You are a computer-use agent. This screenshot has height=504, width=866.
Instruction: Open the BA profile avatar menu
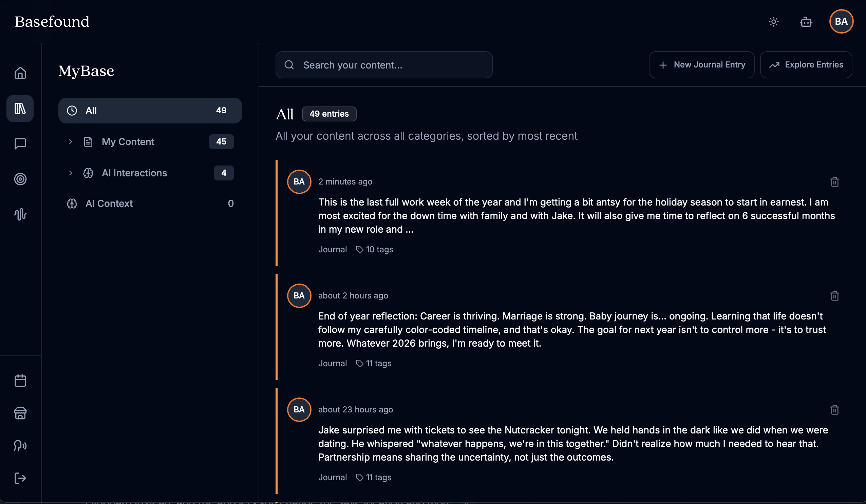click(x=841, y=22)
